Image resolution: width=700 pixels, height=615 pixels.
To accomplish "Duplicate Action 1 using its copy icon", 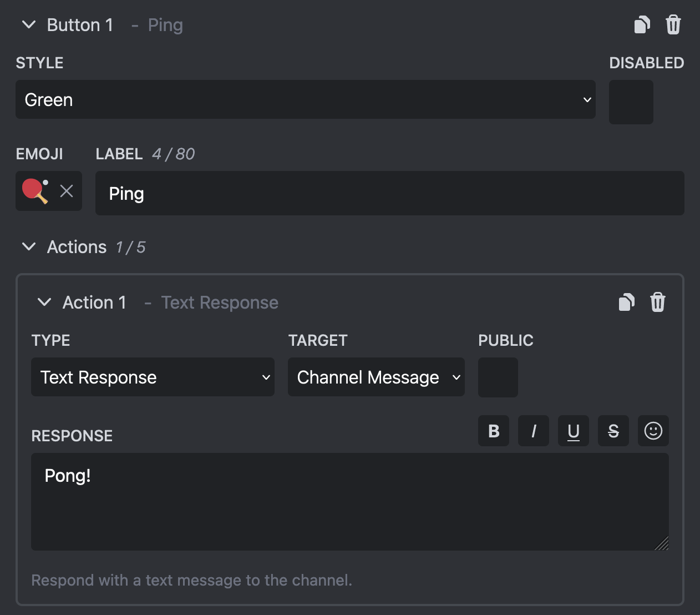I will coord(626,302).
